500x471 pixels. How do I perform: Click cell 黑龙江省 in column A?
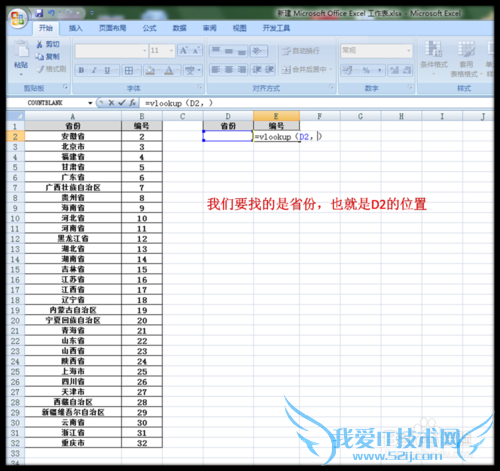click(73, 239)
